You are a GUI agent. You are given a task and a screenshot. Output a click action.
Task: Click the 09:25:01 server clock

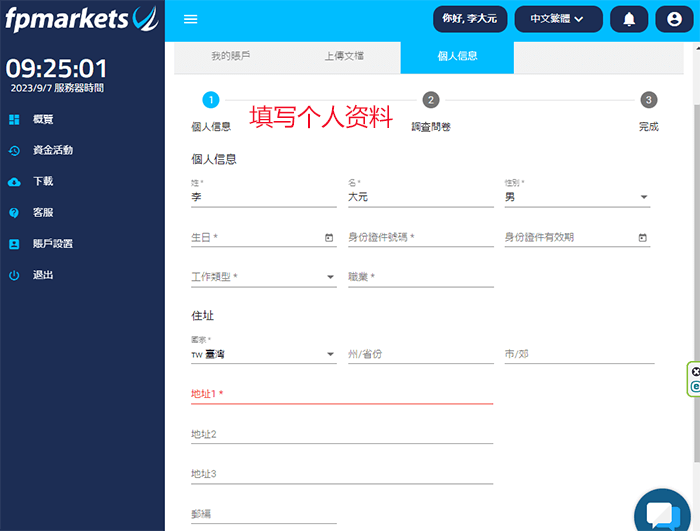(x=56, y=69)
